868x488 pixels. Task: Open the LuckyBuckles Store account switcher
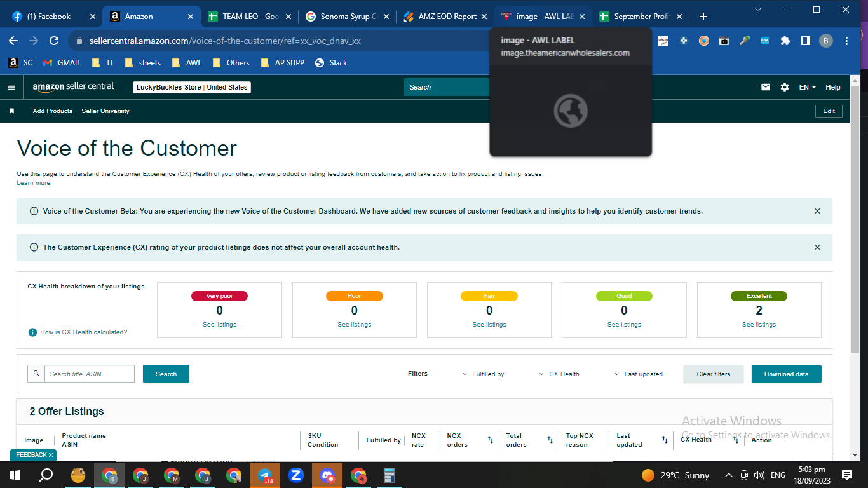192,88
